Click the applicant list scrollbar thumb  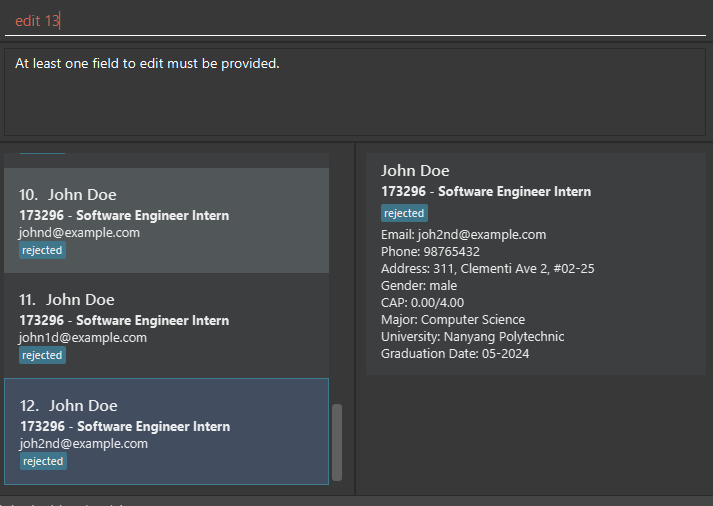pyautogui.click(x=337, y=441)
